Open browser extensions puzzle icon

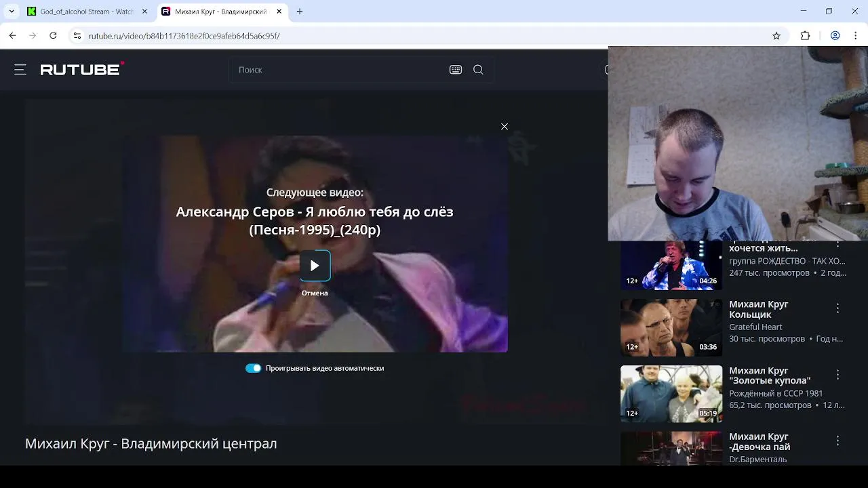coord(806,36)
